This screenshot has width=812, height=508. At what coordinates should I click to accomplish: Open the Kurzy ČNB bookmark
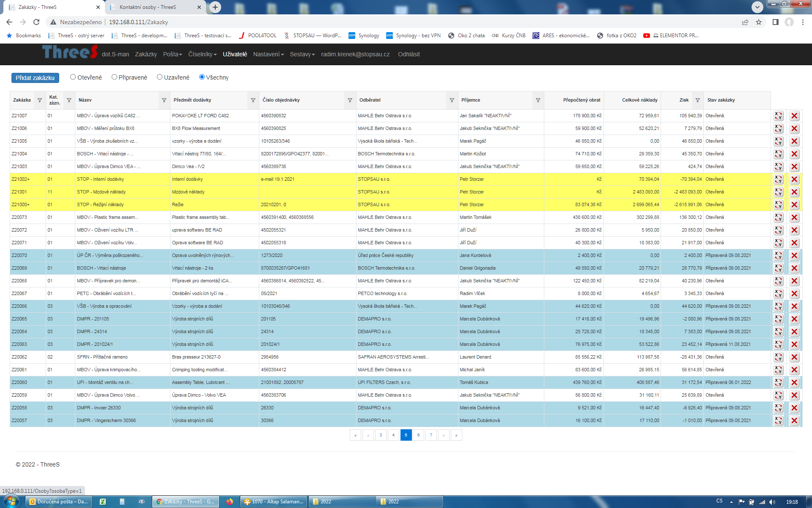(509, 36)
